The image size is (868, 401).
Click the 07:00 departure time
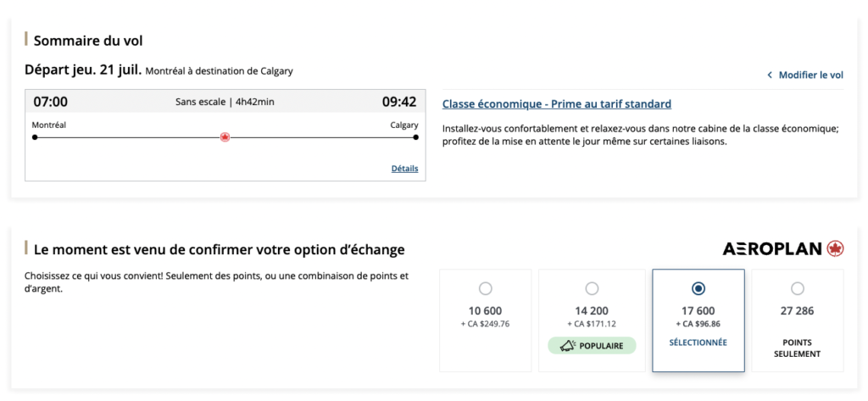51,103
